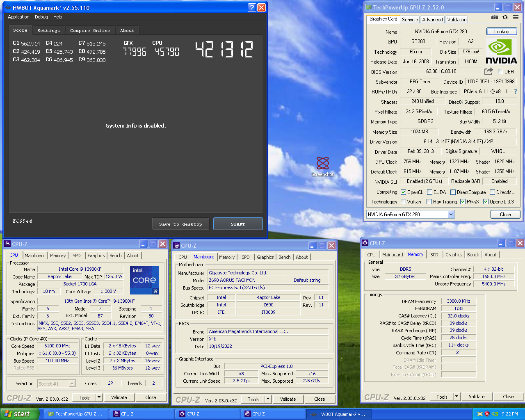
Task: Click Close in CPU-Z processor window
Action: pos(151,397)
